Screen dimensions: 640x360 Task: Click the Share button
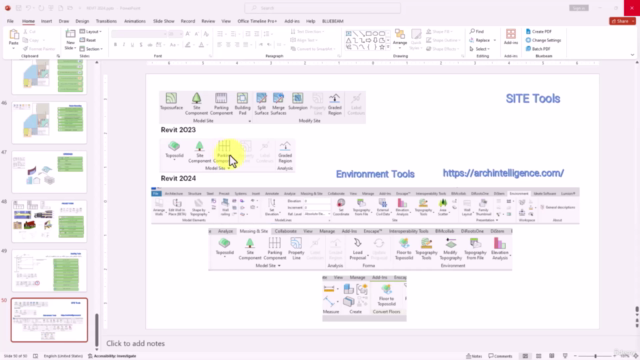click(x=622, y=21)
